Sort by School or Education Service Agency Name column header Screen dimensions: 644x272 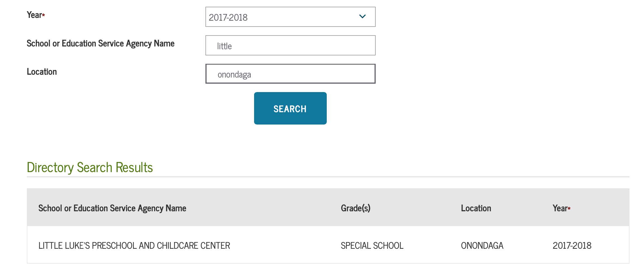click(112, 208)
